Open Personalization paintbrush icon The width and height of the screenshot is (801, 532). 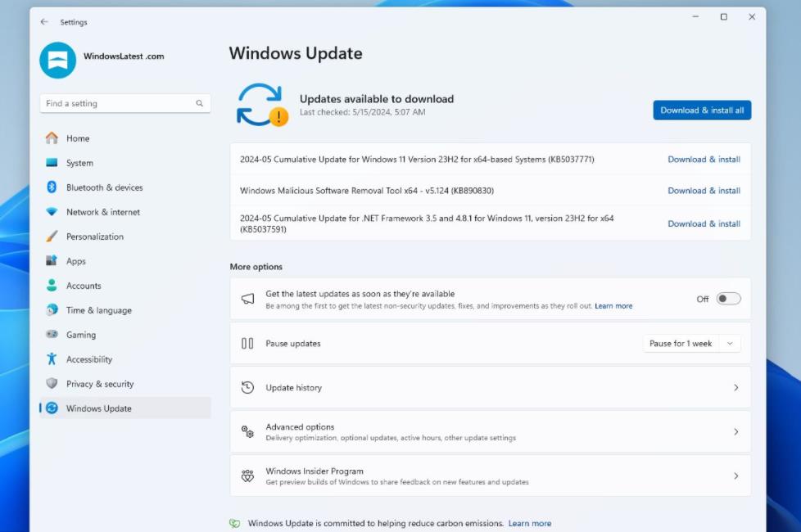52,237
